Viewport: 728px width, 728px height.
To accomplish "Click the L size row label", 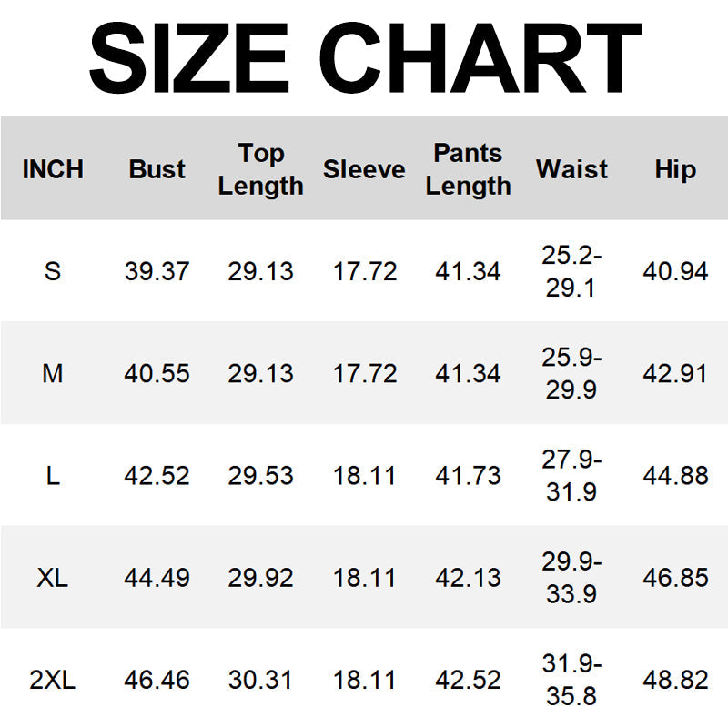I will point(53,475).
